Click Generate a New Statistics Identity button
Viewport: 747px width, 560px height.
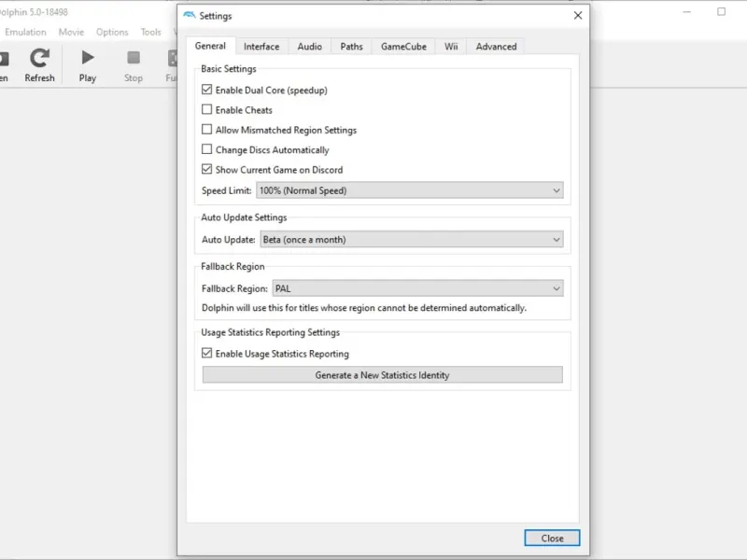pos(382,375)
